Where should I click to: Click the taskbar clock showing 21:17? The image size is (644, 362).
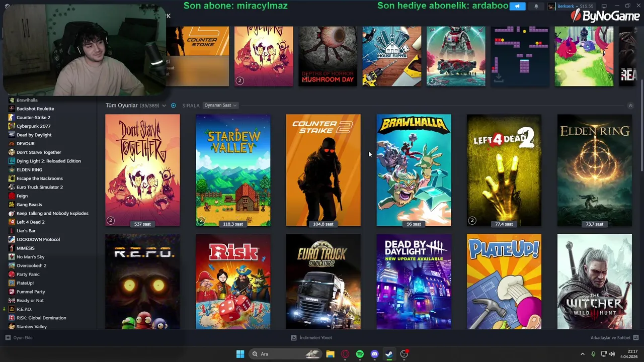click(629, 354)
